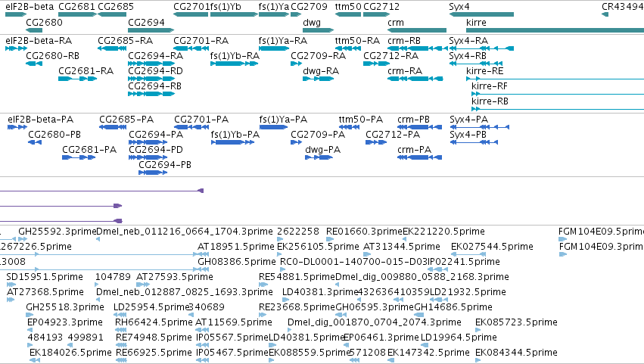Click protein Syx4-PB
The image size is (644, 364).
[x=468, y=135]
